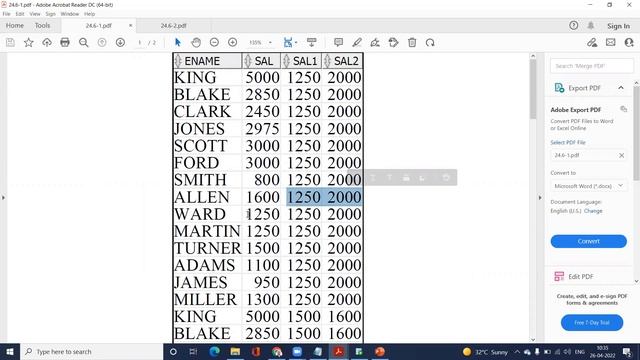Go to previous page arrow
Screen dimensions: 640x360
102,42
